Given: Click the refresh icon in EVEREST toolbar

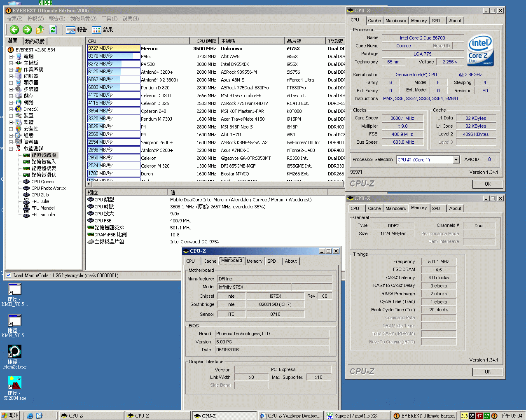Looking at the screenshot, I should (x=53, y=30).
